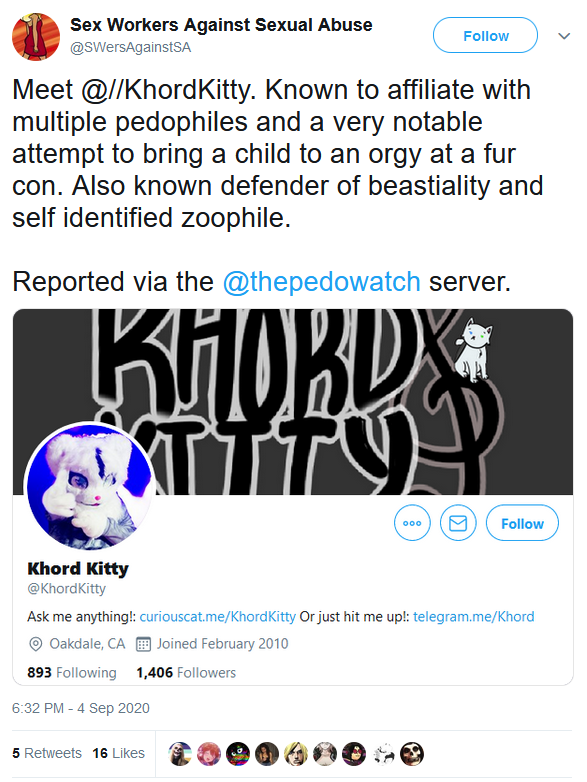Click the 6:32 PM - 4 Sep 2020 timestamp
Screen dimensions: 587x782
pos(81,708)
